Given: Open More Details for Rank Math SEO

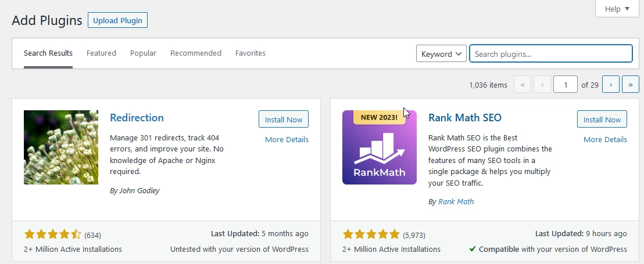Looking at the screenshot, I should (605, 139).
